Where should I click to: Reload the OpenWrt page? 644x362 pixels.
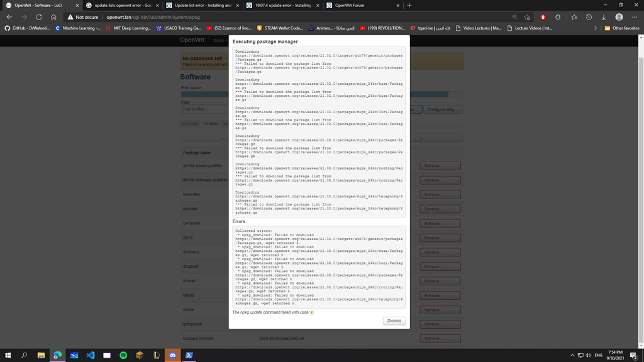click(x=38, y=17)
